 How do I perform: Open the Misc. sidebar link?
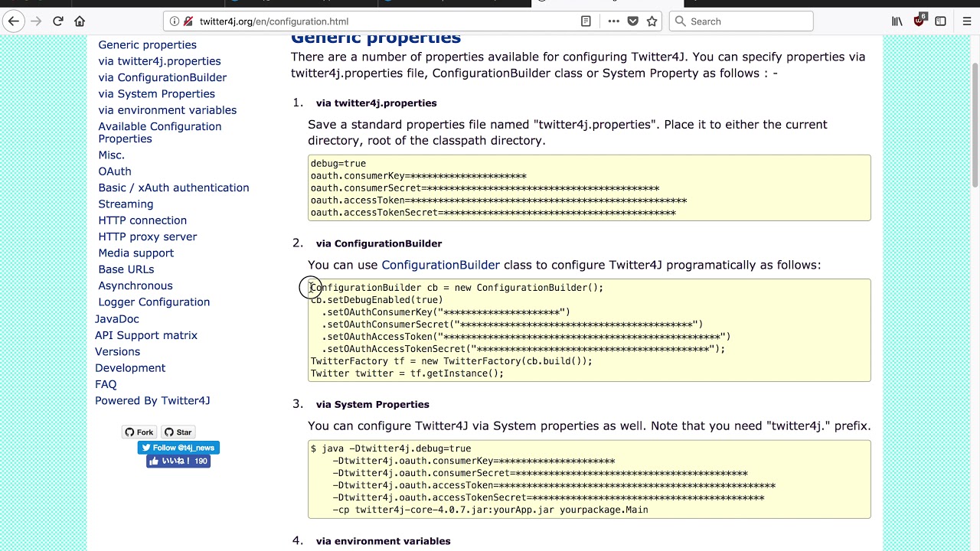(111, 155)
